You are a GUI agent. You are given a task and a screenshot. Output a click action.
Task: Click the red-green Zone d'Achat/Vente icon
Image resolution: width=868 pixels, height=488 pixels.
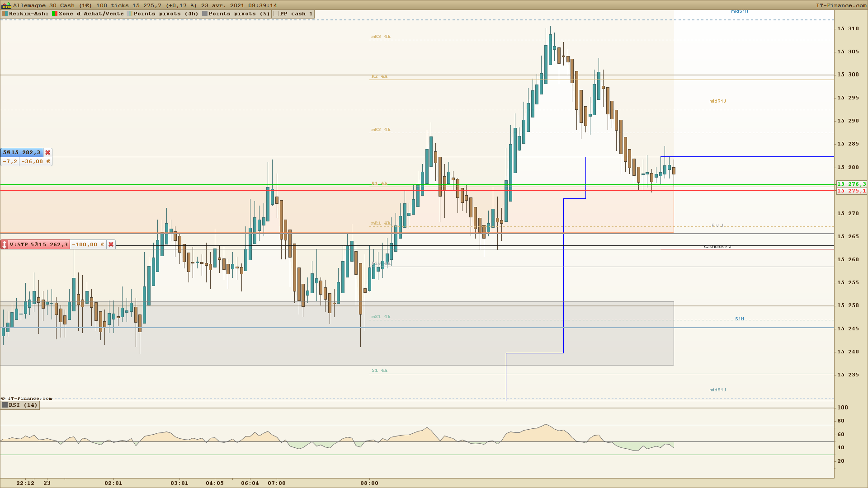[x=55, y=14]
